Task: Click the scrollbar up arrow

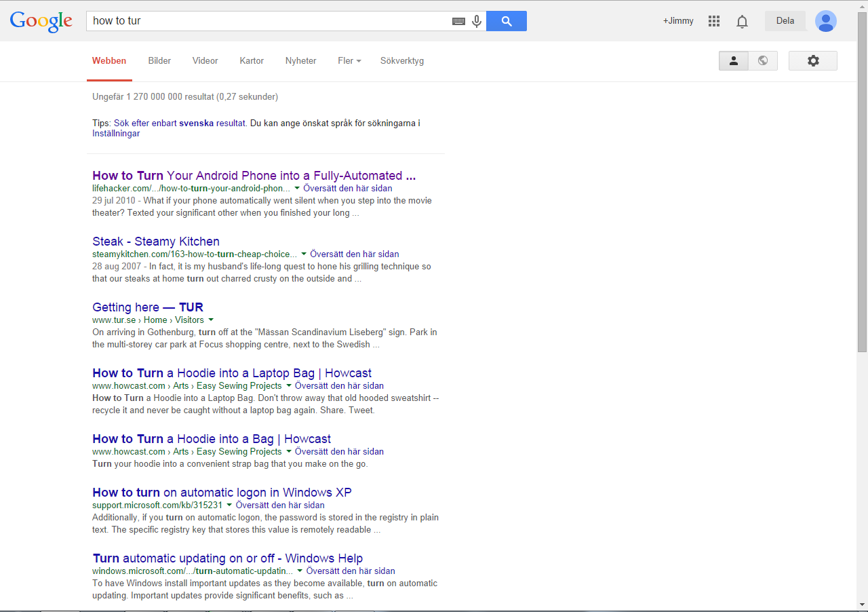Action: pyautogui.click(x=862, y=5)
